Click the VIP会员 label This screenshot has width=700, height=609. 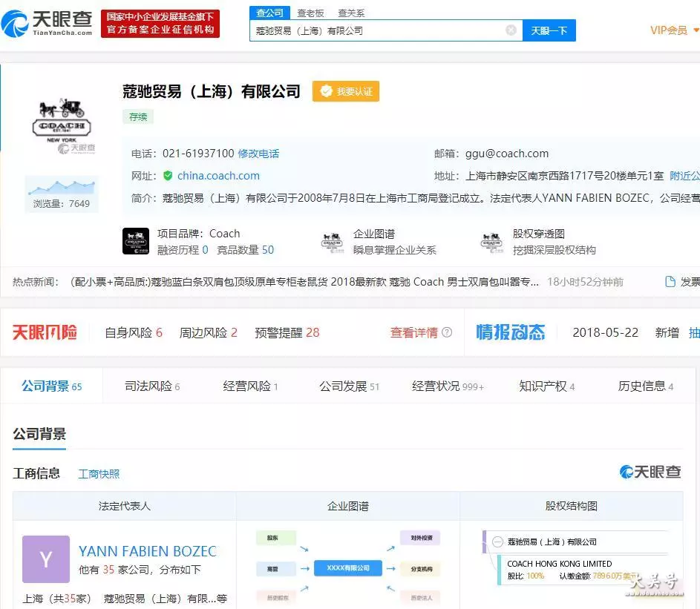point(669,30)
